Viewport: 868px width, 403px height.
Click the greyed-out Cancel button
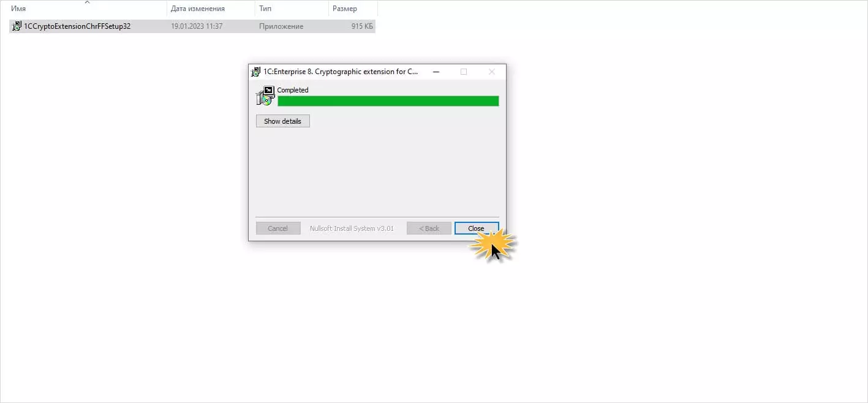click(277, 228)
